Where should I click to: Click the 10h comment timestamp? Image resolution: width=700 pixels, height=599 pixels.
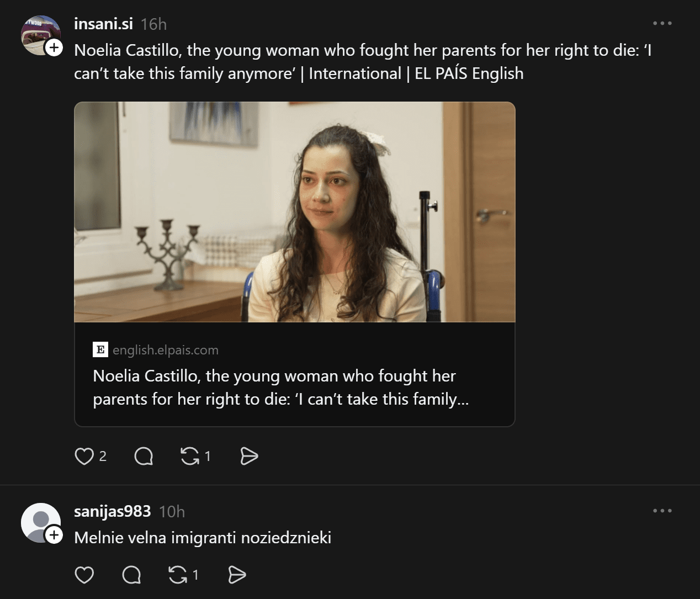[x=172, y=512]
